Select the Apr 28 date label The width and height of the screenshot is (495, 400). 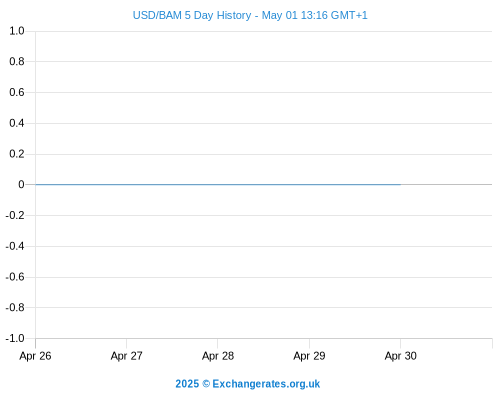pos(218,356)
